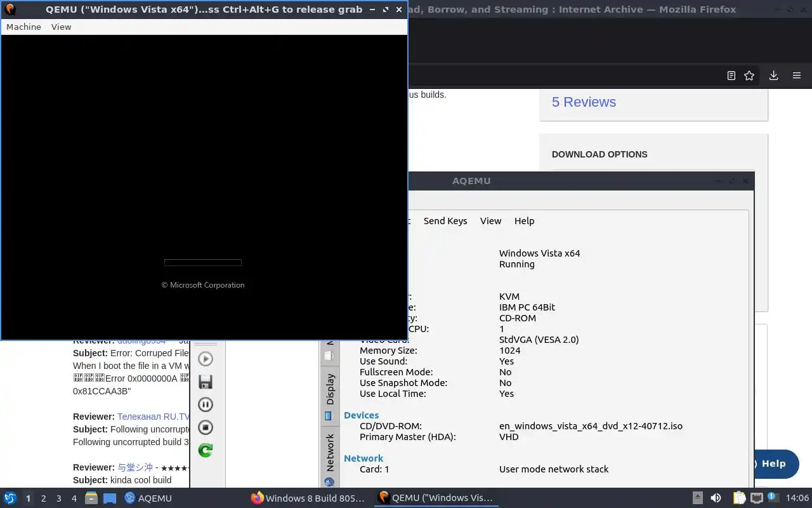812x508 pixels.
Task: Click 'User mode network stack' text
Action: pos(554,469)
